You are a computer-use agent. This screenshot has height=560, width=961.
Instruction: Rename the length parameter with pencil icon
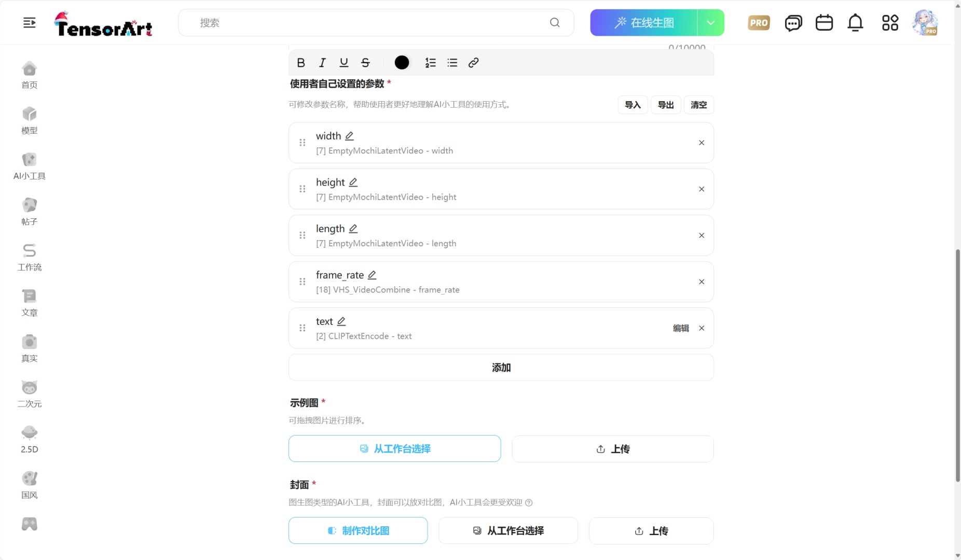click(353, 229)
